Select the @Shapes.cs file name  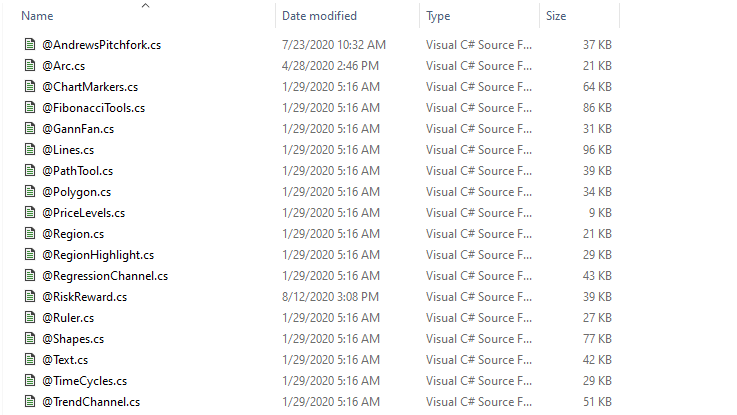(x=72, y=339)
